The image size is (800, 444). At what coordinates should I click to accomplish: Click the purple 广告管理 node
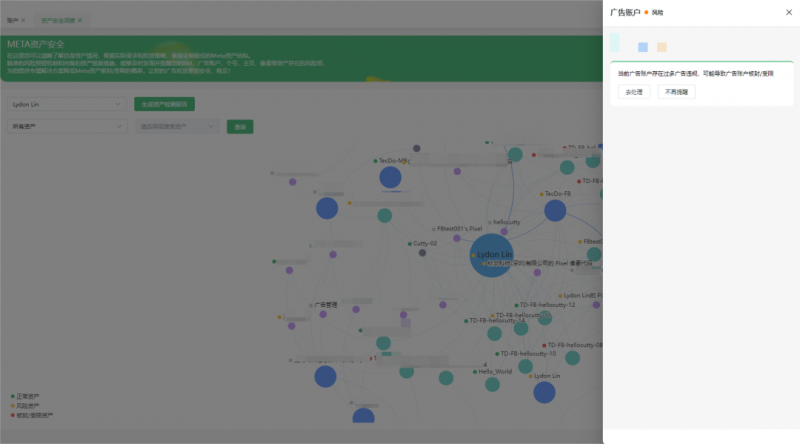click(x=323, y=314)
